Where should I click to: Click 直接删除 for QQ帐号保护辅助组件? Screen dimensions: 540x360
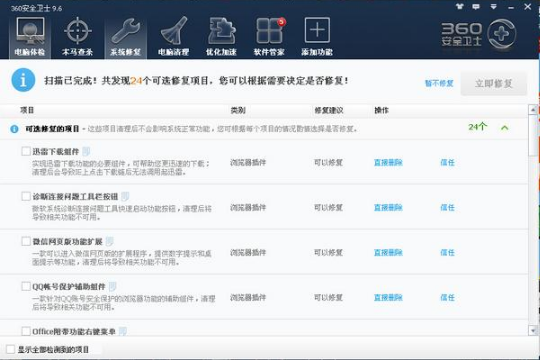(x=388, y=298)
